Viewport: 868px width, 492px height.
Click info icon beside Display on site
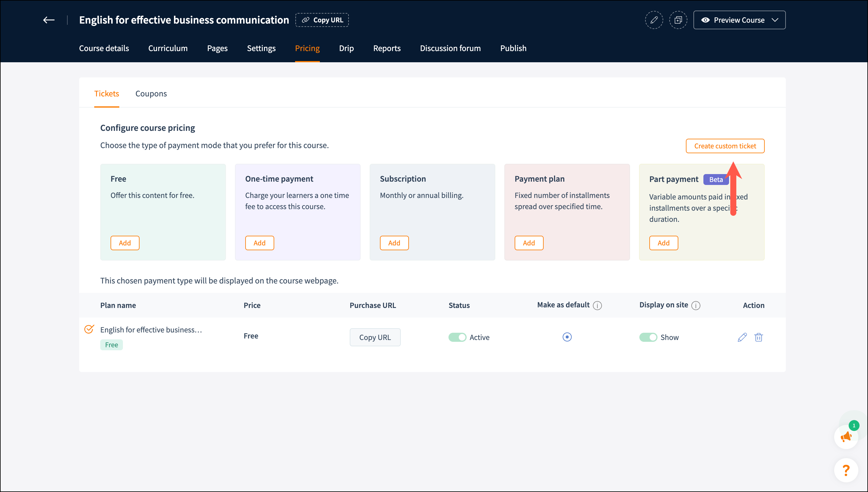pos(696,306)
